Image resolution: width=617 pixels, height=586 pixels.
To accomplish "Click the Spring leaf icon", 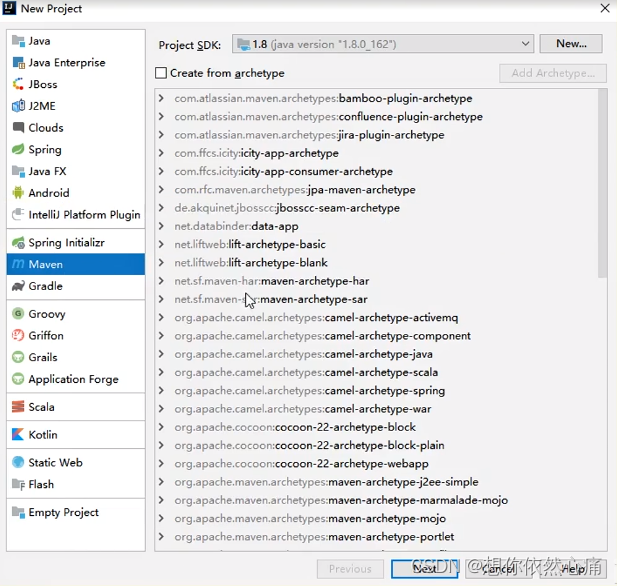I will 18,149.
